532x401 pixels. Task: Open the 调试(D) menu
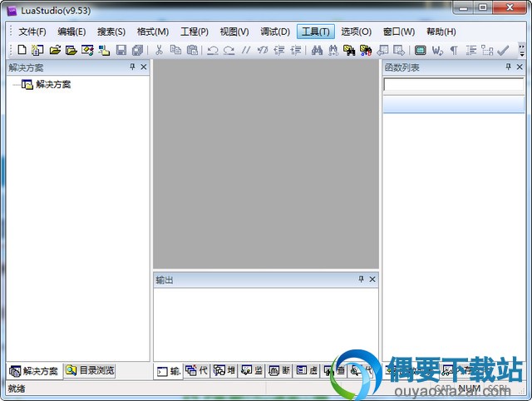(275, 32)
